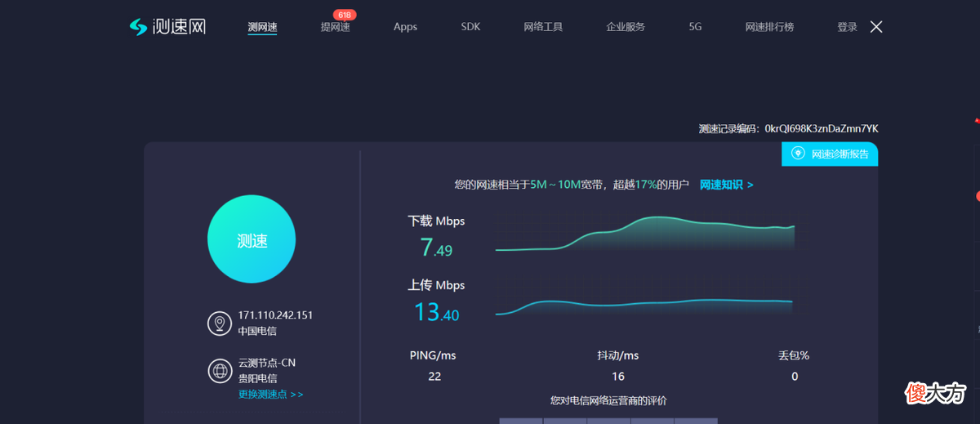The width and height of the screenshot is (980, 424).
Task: Click the download speed graph
Action: pyautogui.click(x=645, y=234)
